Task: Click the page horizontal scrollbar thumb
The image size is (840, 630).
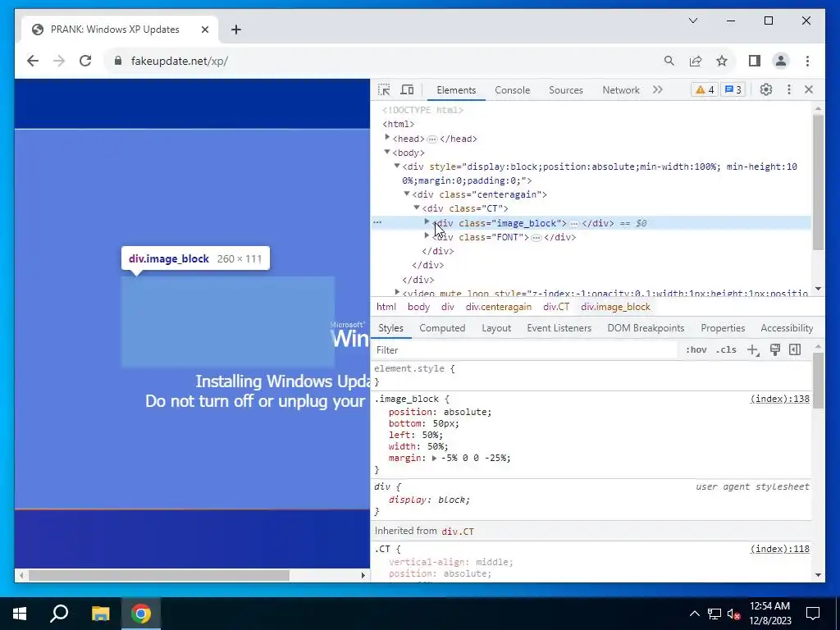Action: tap(159, 575)
